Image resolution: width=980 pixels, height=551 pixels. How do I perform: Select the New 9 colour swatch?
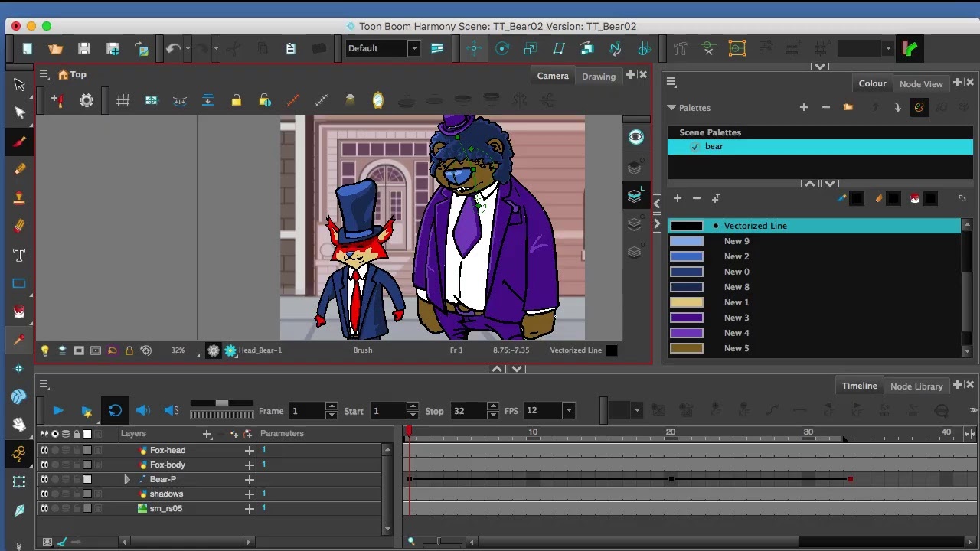point(687,241)
